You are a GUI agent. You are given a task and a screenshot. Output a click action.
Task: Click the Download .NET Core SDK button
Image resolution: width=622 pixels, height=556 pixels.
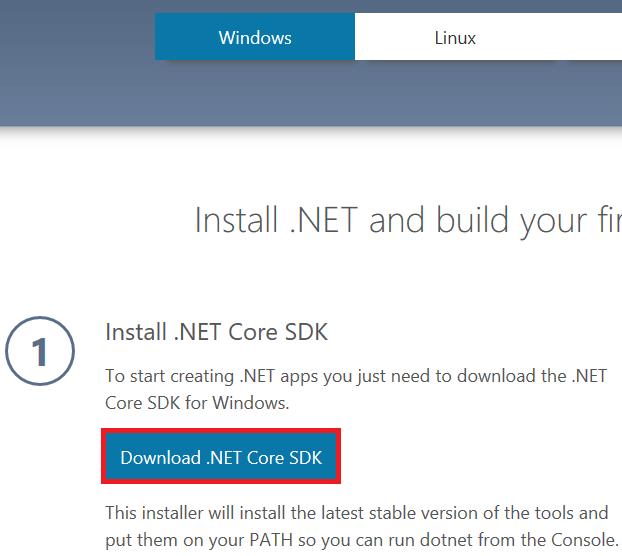point(221,456)
